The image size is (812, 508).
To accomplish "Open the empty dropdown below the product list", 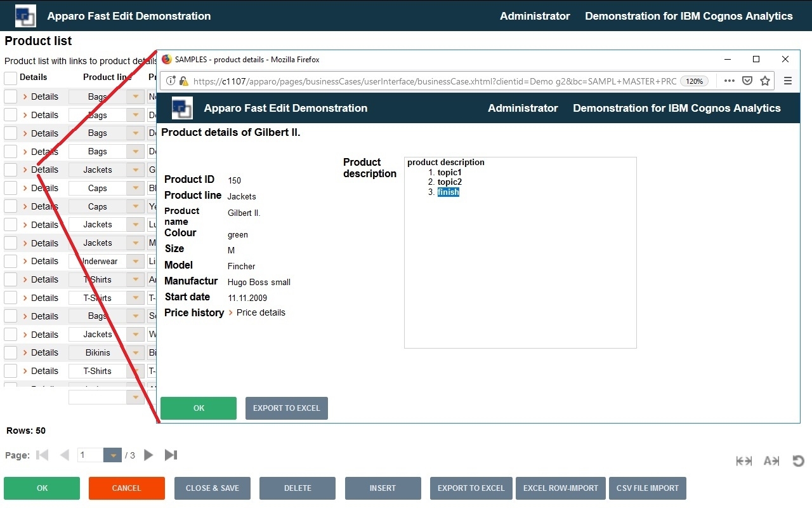I will [135, 397].
